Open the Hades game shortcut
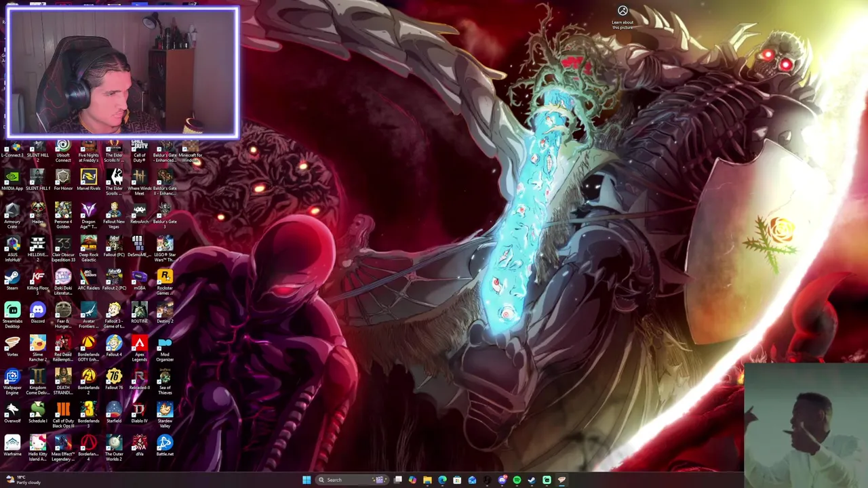The width and height of the screenshot is (868, 488). [37, 214]
